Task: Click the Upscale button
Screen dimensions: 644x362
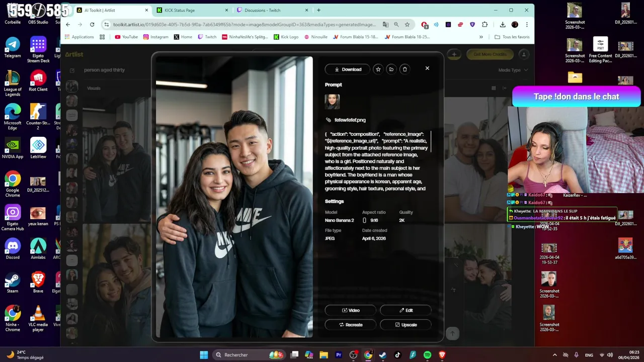Action: point(406,325)
